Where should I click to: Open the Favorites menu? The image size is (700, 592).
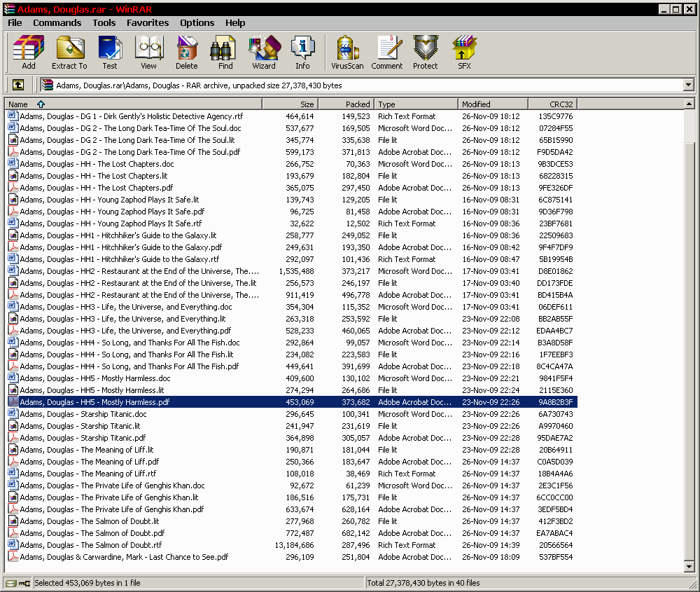[148, 23]
